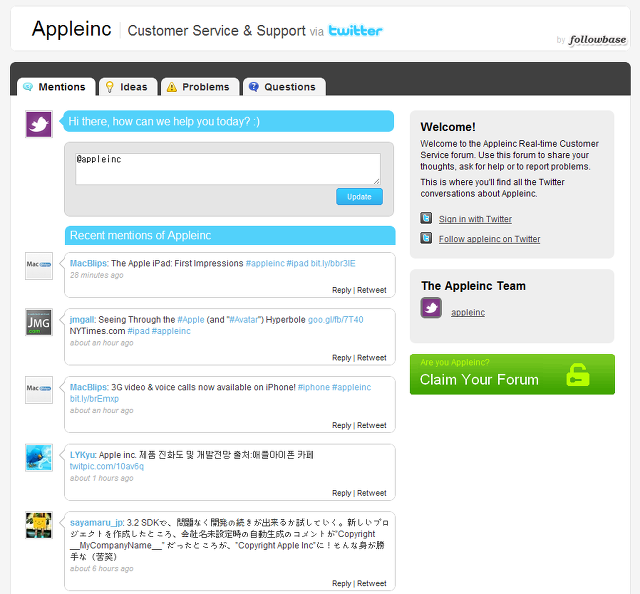Go to the Questions tab
This screenshot has height=594, width=640.
tap(284, 87)
